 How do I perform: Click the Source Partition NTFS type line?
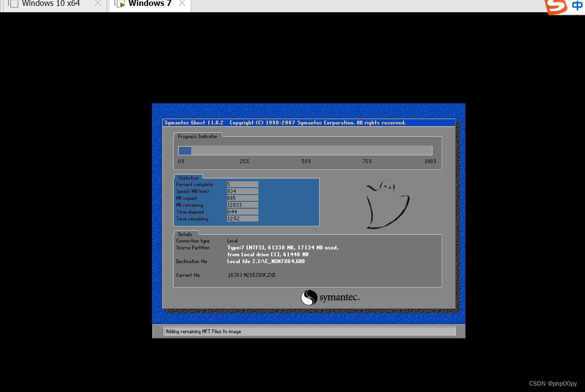283,247
